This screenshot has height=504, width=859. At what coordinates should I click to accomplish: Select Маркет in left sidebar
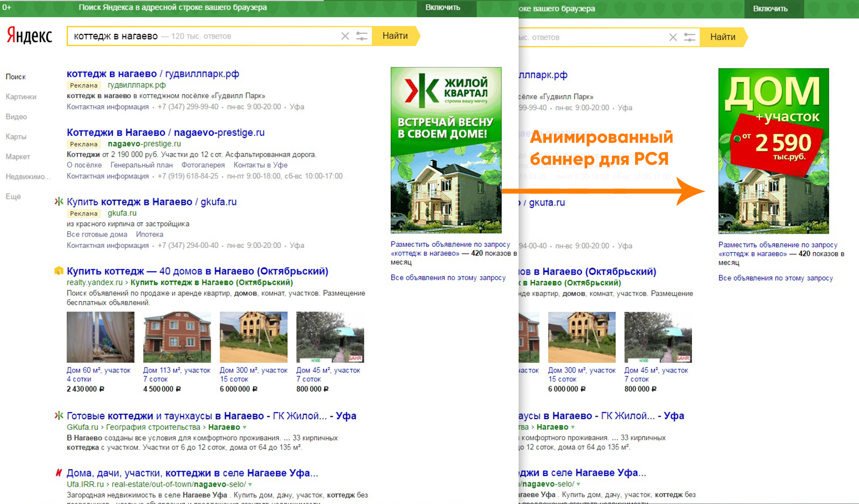pos(18,157)
